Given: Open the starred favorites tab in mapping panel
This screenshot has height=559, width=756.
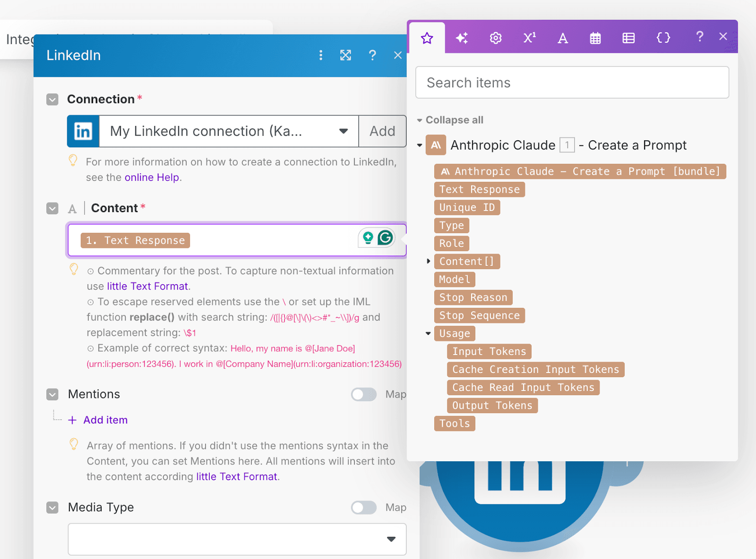Looking at the screenshot, I should click(427, 38).
